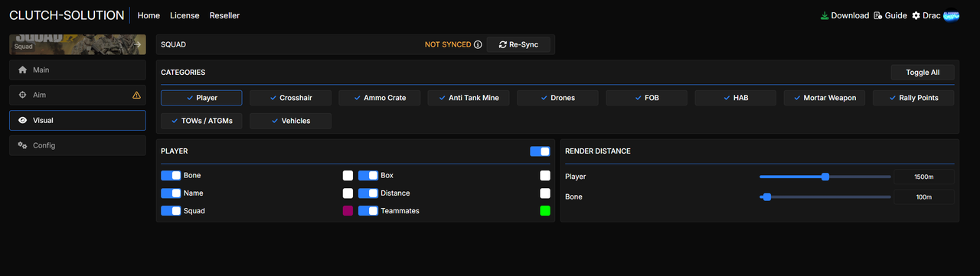Screen dimensions: 980x276
Task: Turn off the Distance switch
Action: (x=368, y=193)
